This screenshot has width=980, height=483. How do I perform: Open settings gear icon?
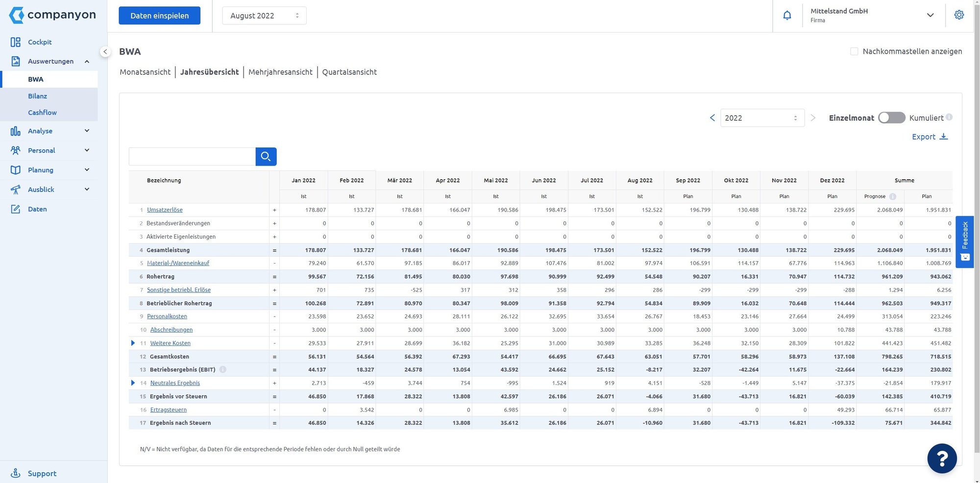coord(959,15)
